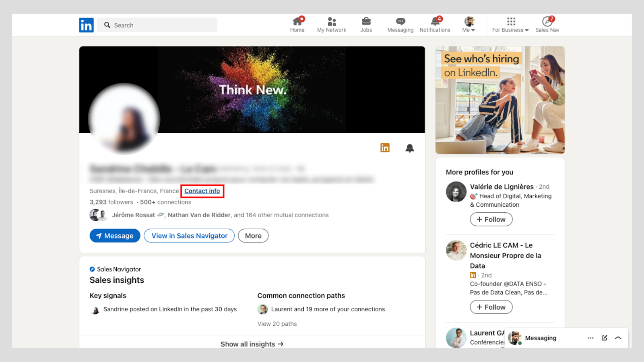Click Suresnes, Île-de-France, France location text
The width and height of the screenshot is (644, 362).
click(134, 191)
